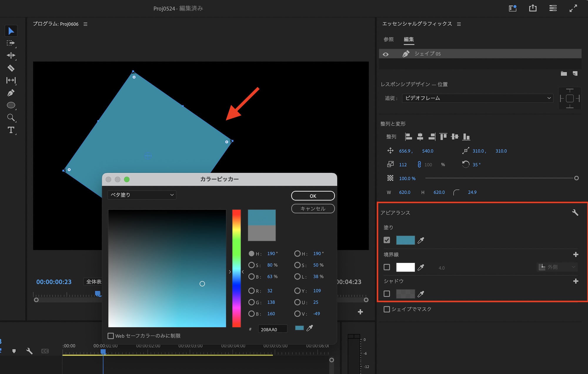Click the fill color eyedropper icon
This screenshot has height=374, width=588.
coord(421,240)
